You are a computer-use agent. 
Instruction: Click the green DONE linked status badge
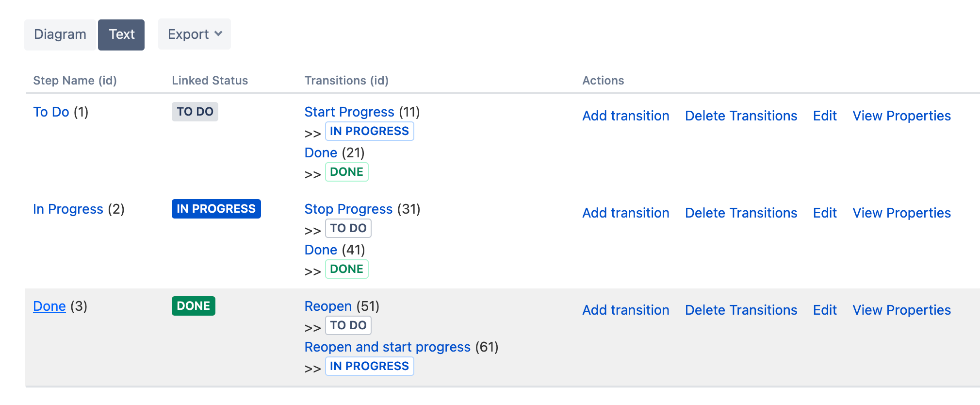coord(193,306)
